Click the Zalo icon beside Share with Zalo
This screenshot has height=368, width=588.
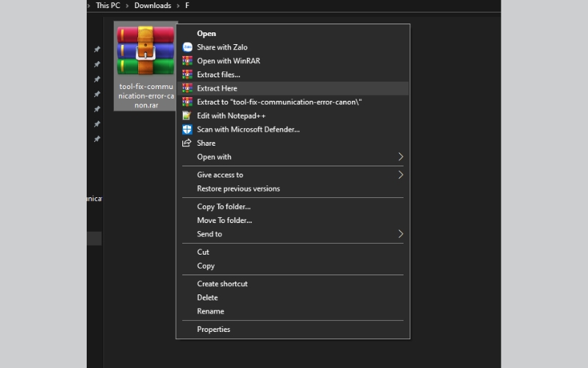[x=187, y=47]
